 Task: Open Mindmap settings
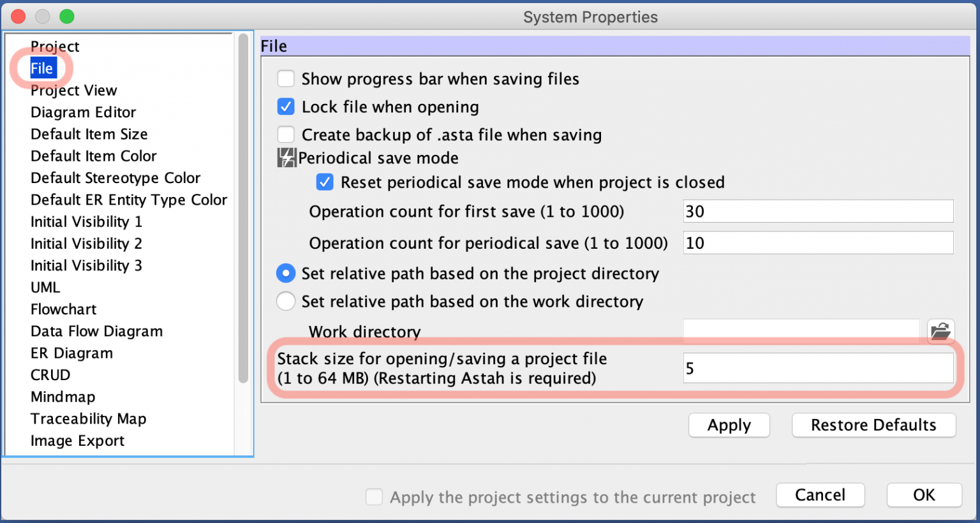click(x=63, y=396)
